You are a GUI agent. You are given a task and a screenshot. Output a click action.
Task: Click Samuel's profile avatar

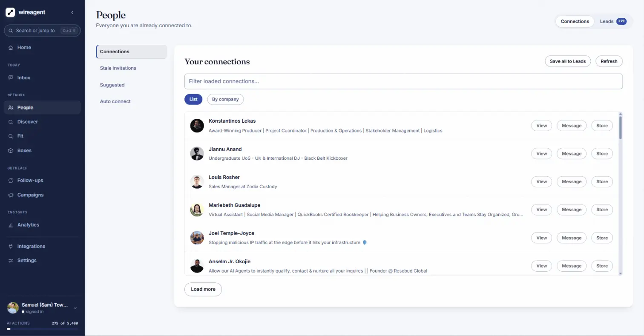(13, 308)
